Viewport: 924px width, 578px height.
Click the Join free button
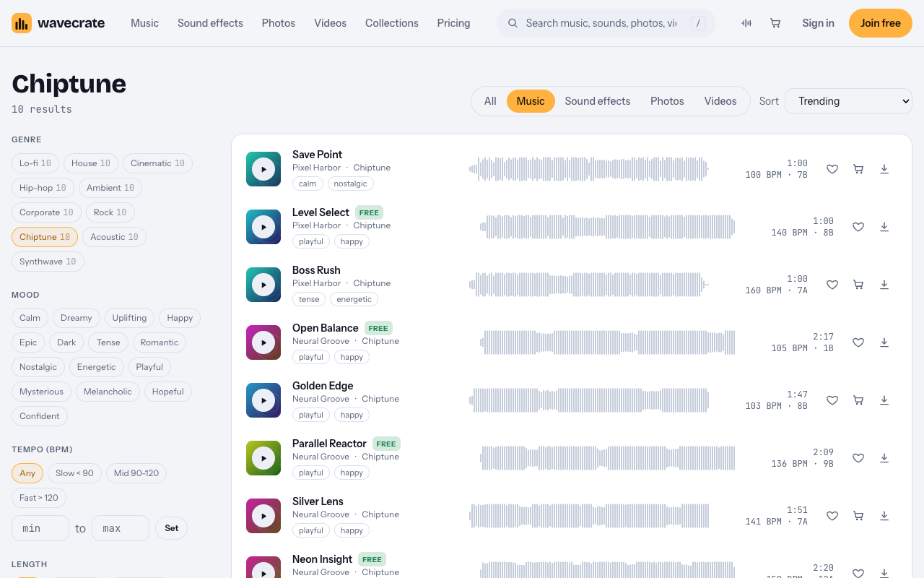point(881,23)
